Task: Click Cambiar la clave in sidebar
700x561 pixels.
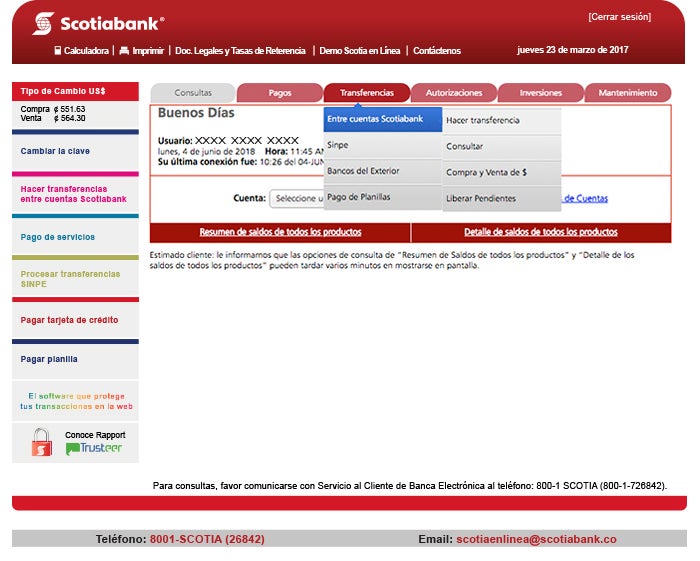Action: (55, 152)
